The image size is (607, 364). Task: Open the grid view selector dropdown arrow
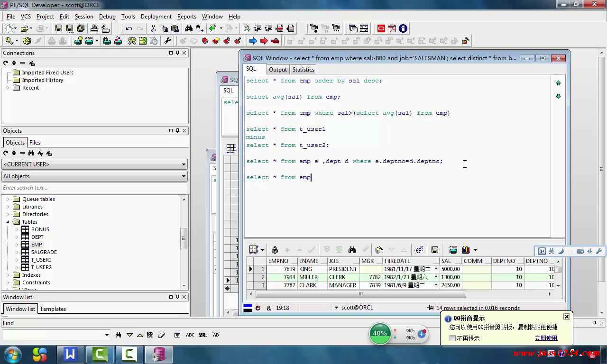262,250
